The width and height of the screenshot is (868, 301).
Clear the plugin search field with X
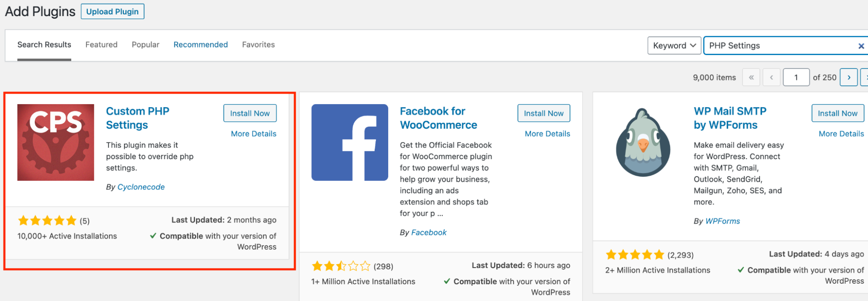tap(861, 46)
